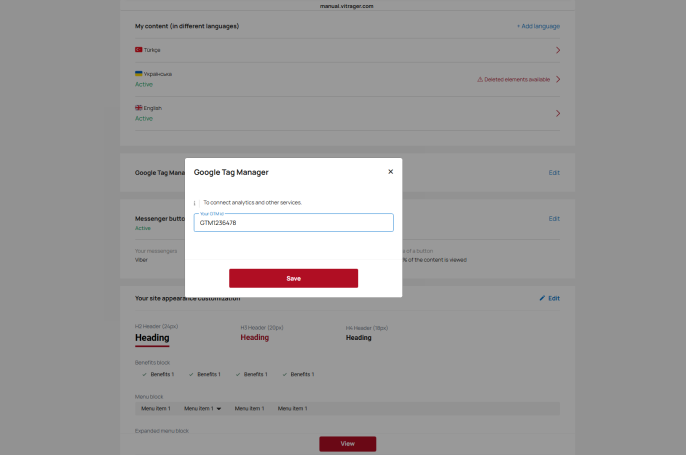Click the Deleted elements available warning
Viewport: 686px width, 455px height.
[x=514, y=80]
